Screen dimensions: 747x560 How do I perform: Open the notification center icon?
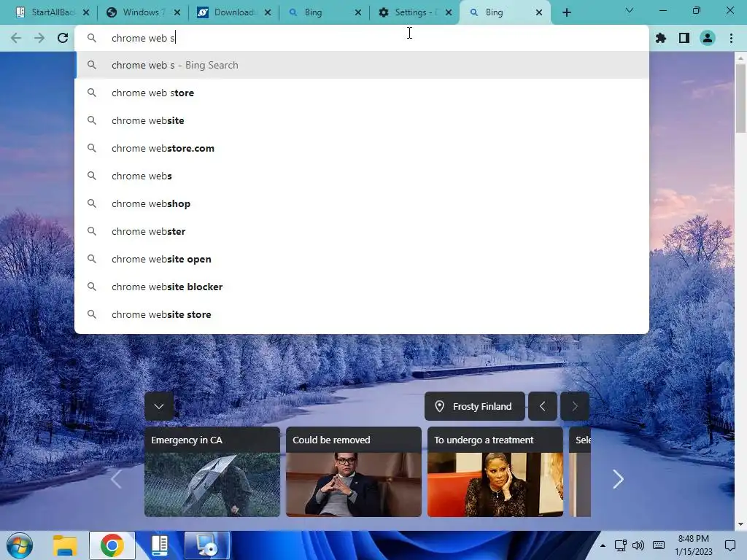(x=729, y=545)
